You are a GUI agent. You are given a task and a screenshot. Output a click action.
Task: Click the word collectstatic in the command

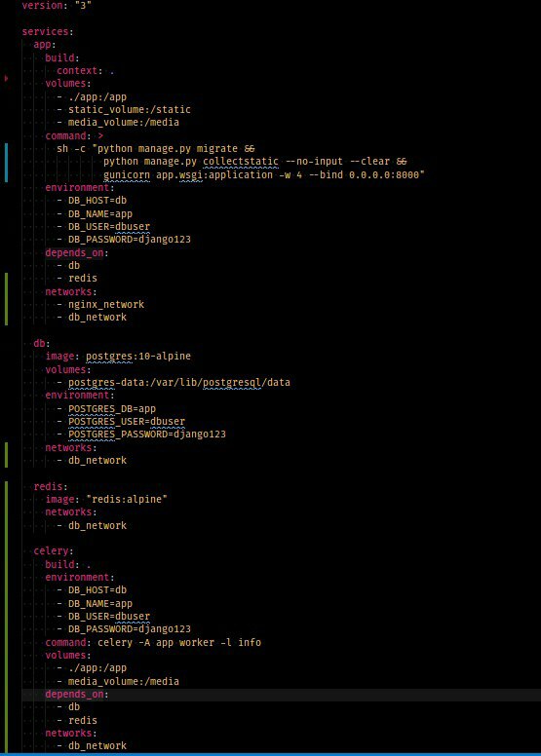[241, 162]
